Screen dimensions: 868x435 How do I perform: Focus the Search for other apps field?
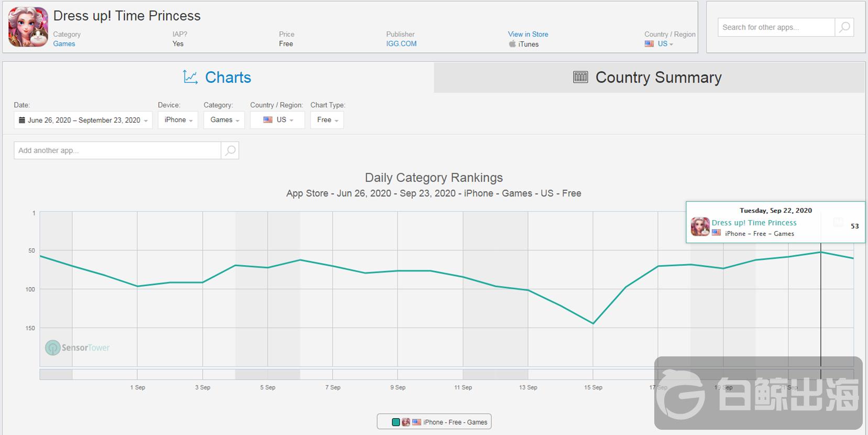[x=776, y=27]
